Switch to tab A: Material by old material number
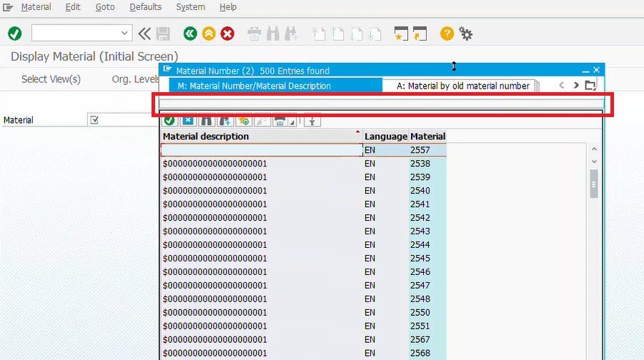The width and height of the screenshot is (644, 360). pyautogui.click(x=463, y=86)
